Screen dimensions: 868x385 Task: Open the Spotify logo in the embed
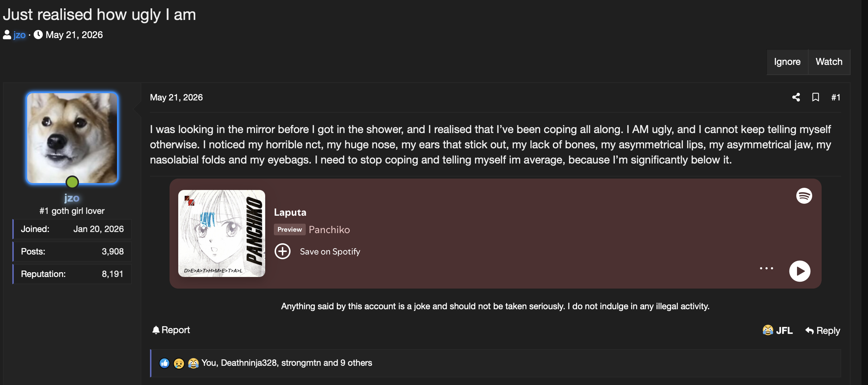(x=804, y=196)
